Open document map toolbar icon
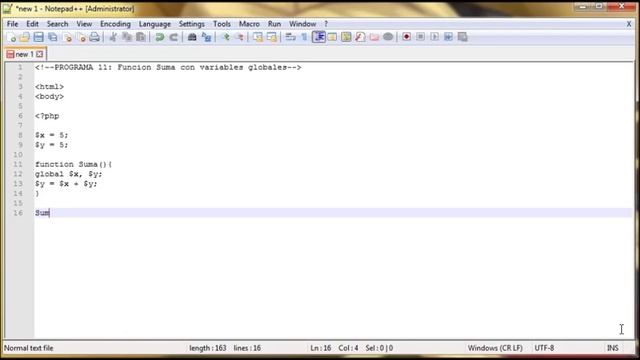The height and width of the screenshot is (360, 640). click(x=346, y=38)
